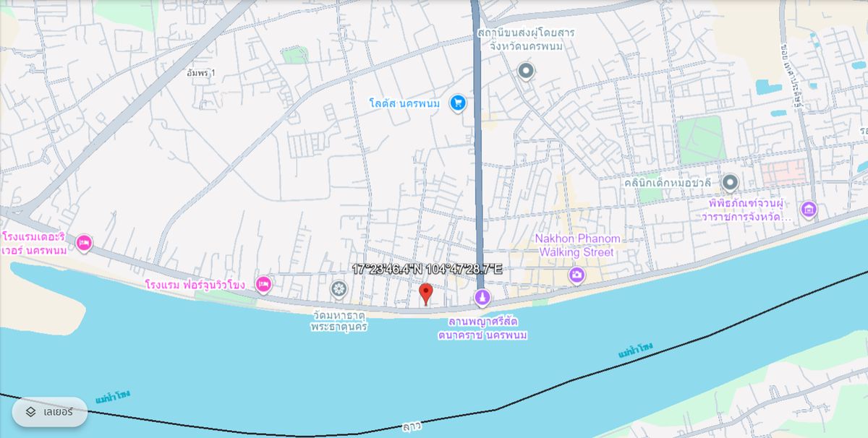
Task: Select the Fortune Viewkong hotel bed icon
Action: tap(263, 284)
